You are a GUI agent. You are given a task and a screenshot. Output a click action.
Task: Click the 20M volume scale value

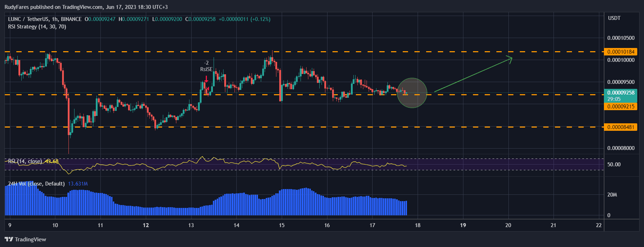point(612,195)
